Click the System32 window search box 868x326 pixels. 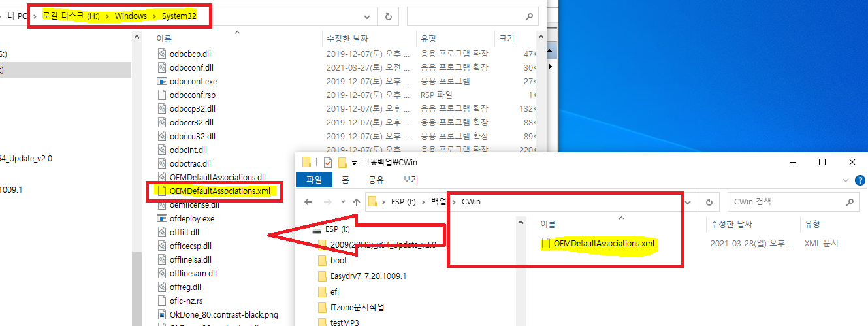[x=474, y=16]
